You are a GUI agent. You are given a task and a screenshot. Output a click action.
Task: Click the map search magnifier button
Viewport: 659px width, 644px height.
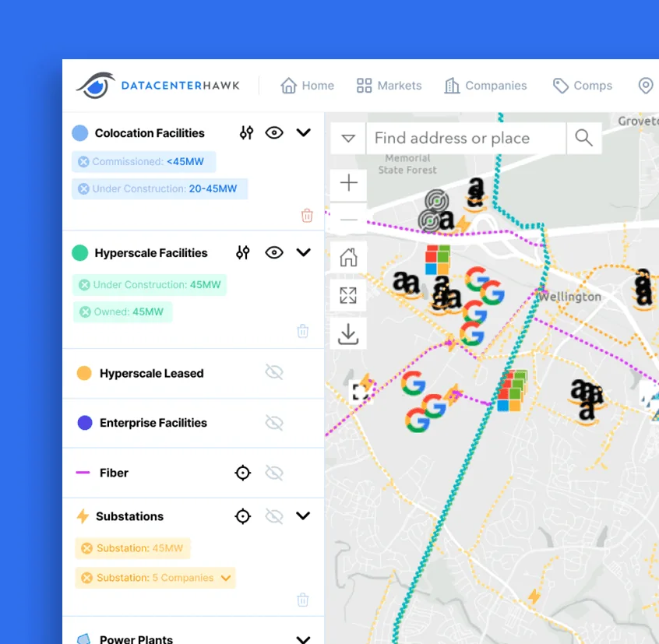584,138
